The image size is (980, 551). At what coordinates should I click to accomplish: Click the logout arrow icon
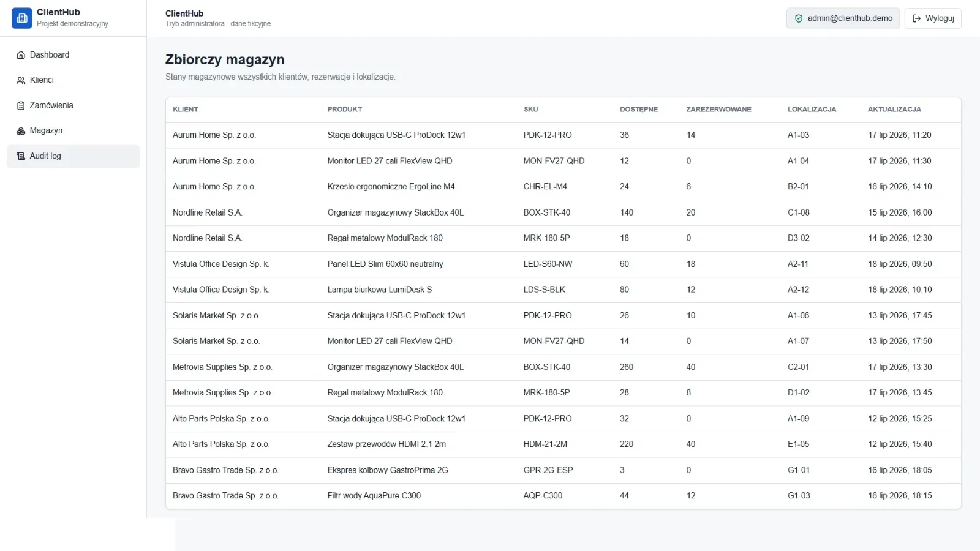coord(917,18)
